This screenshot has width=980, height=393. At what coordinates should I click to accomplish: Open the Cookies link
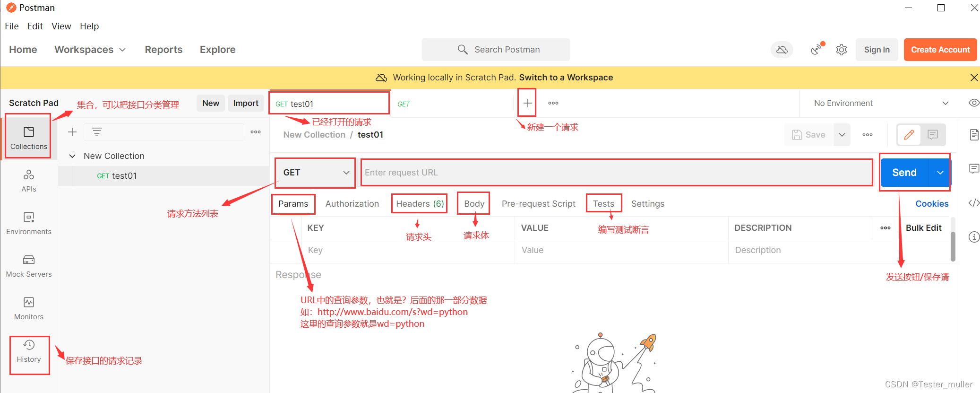pyautogui.click(x=932, y=204)
